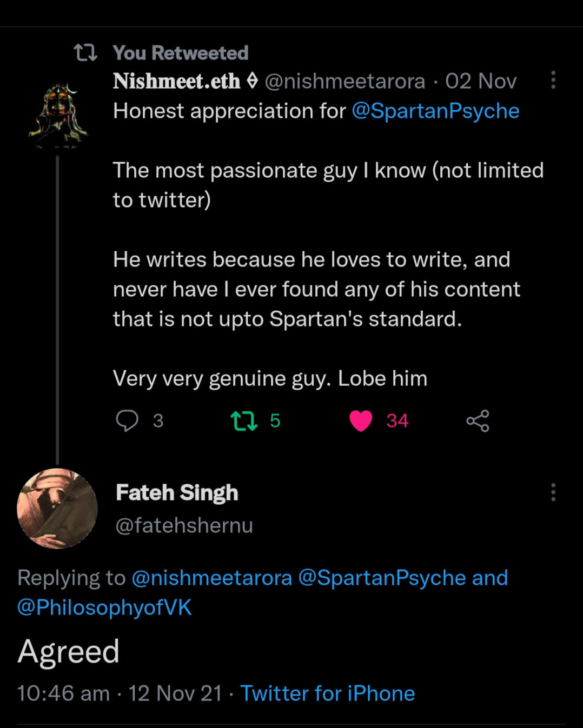This screenshot has width=583, height=728.
Task: Open three-dot menu on Fateh Singh's reply
Action: (553, 492)
